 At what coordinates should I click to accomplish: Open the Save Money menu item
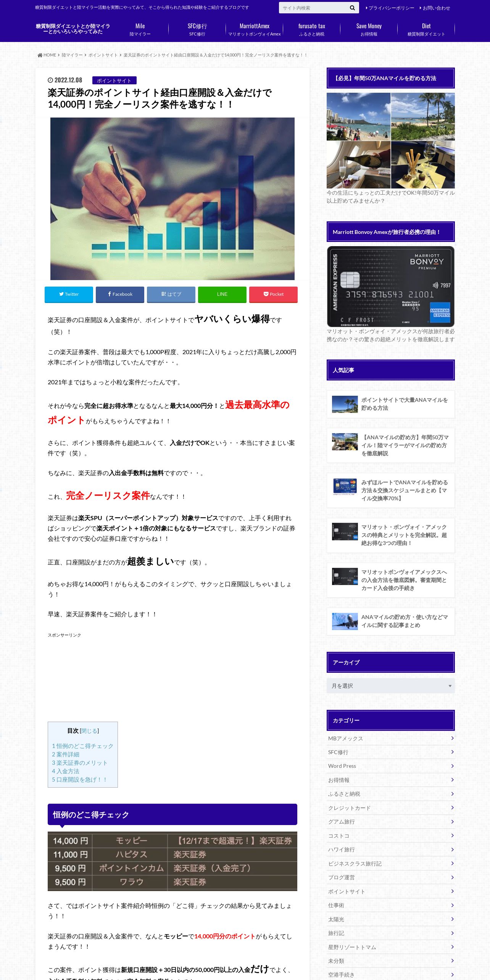pos(369,29)
